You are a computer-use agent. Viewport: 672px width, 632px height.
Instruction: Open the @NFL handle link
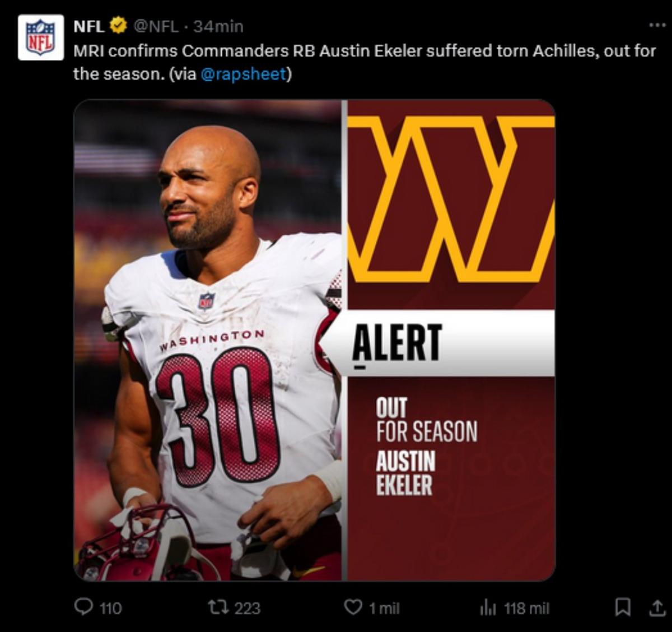[156, 26]
